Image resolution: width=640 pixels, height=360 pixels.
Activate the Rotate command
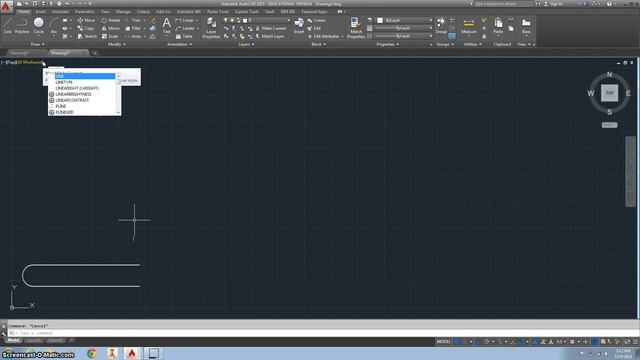[x=111, y=20]
